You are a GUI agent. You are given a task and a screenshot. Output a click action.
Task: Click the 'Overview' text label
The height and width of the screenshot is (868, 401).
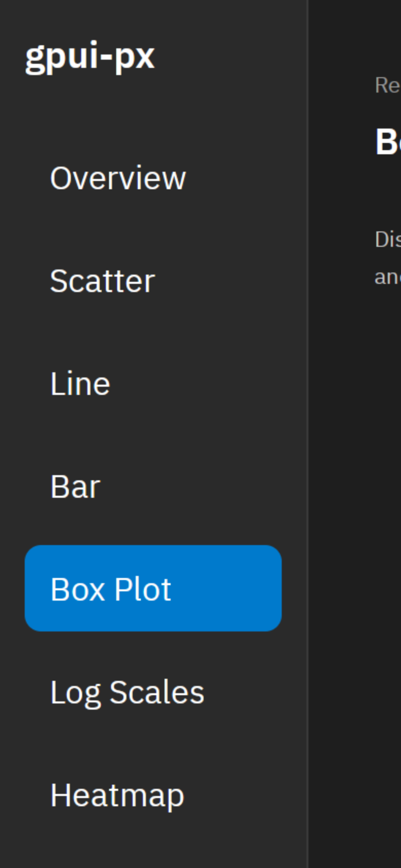pyautogui.click(x=118, y=178)
